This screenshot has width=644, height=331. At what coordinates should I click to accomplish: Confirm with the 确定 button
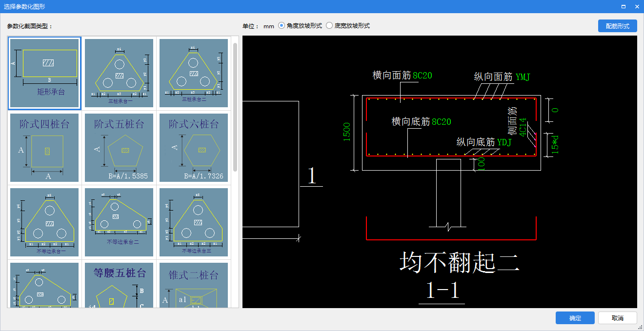[x=575, y=318]
